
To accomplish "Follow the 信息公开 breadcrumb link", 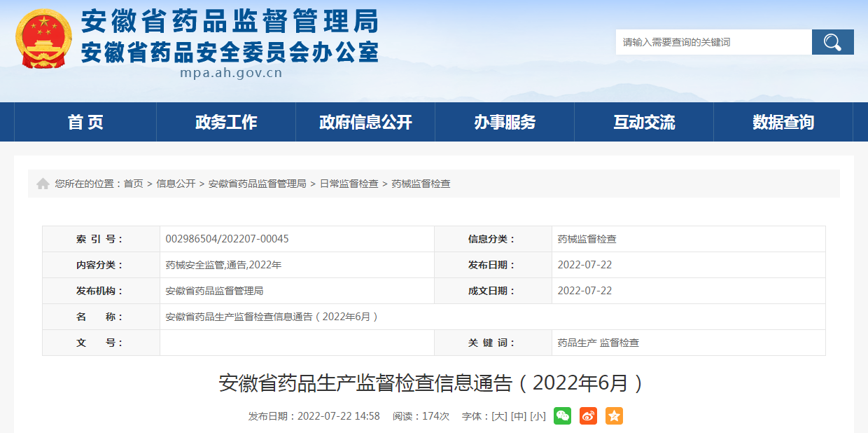I will pos(176,184).
